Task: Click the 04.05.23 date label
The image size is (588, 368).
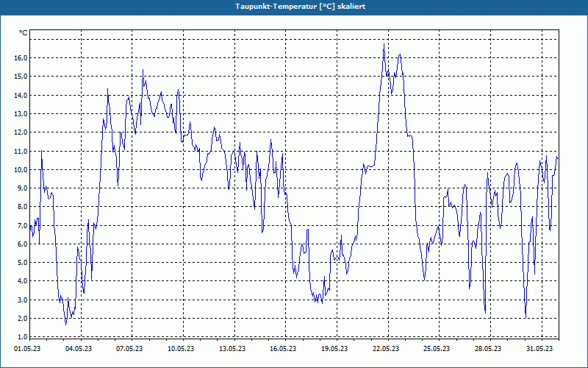Action: pyautogui.click(x=79, y=349)
